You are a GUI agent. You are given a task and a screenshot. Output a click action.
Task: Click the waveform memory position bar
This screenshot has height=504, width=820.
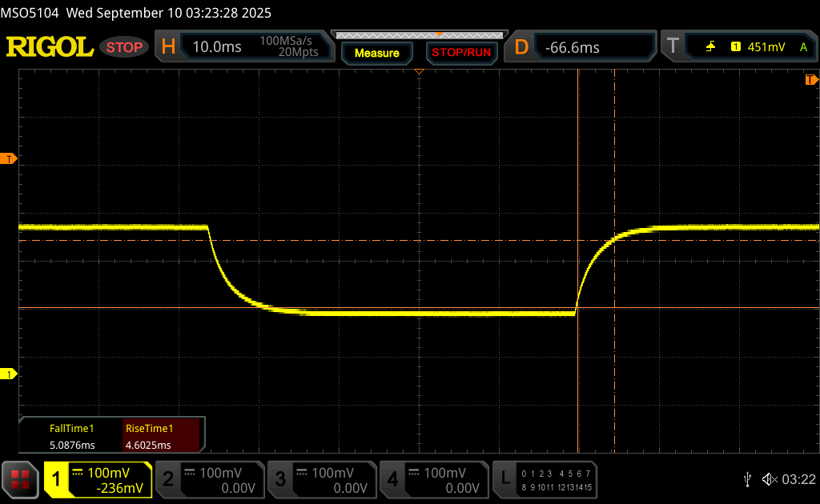(418, 35)
